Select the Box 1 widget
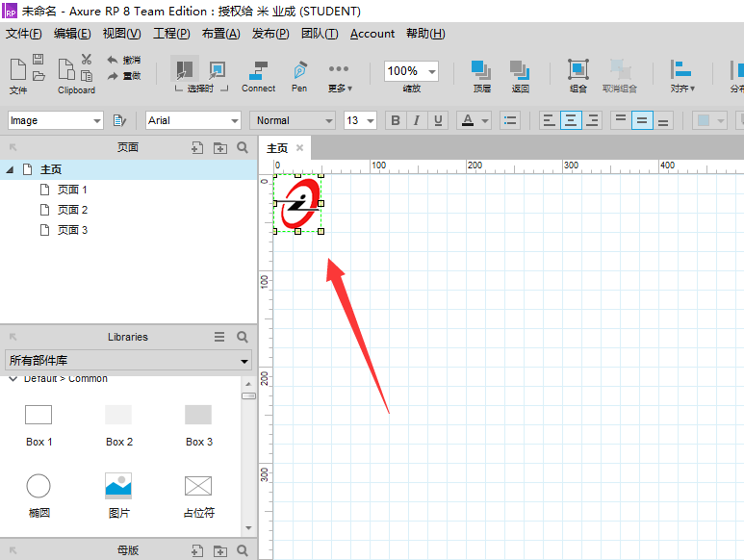 (x=38, y=425)
